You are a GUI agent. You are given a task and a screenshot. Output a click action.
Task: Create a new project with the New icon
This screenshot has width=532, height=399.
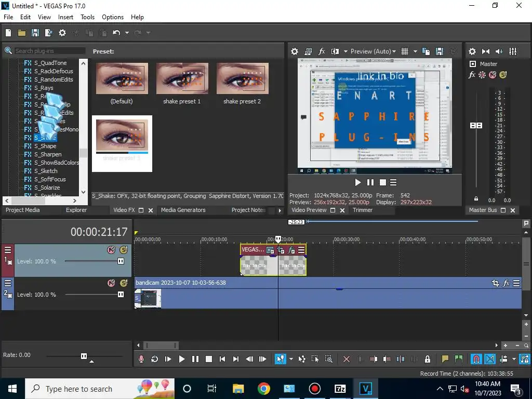(x=8, y=33)
